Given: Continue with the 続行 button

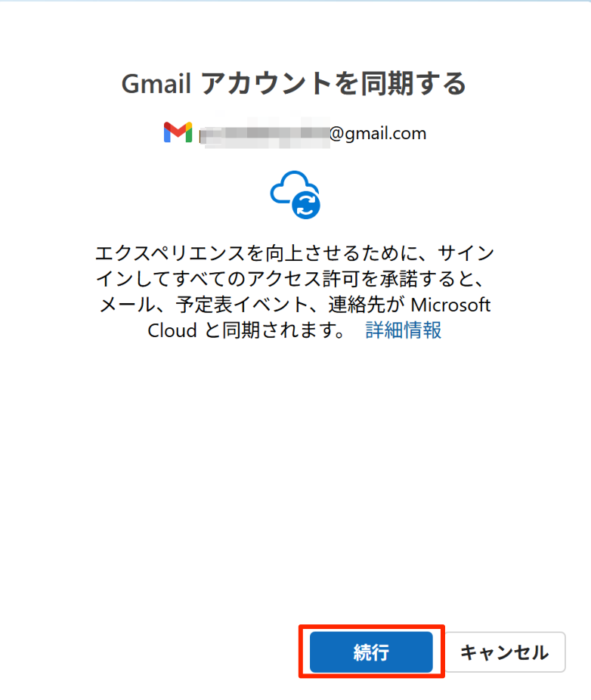Looking at the screenshot, I should tap(371, 652).
